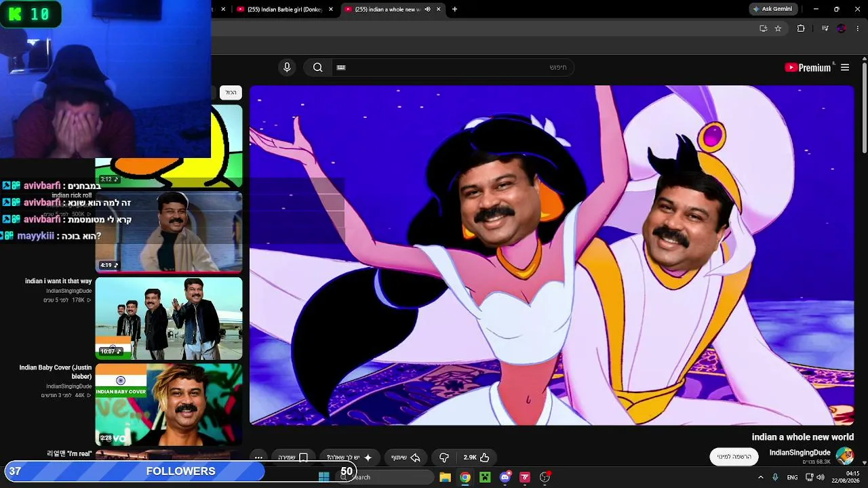Click the install app icon in address bar
Image resolution: width=868 pixels, height=488 pixels.
(763, 28)
